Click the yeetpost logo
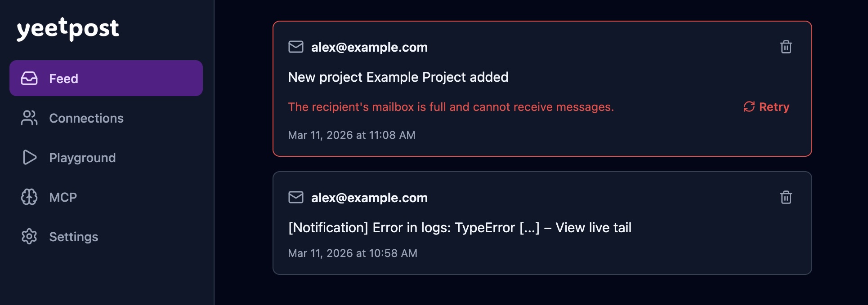This screenshot has width=868, height=305. click(68, 29)
